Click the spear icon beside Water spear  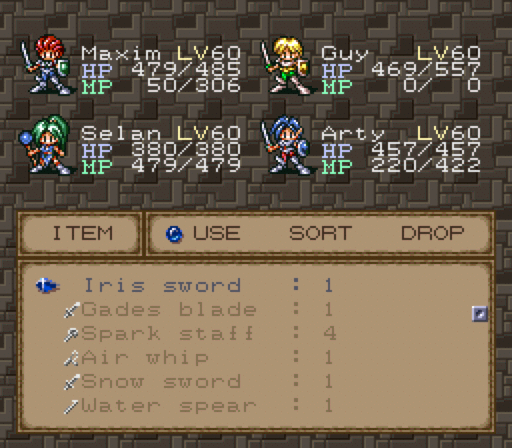coord(72,406)
